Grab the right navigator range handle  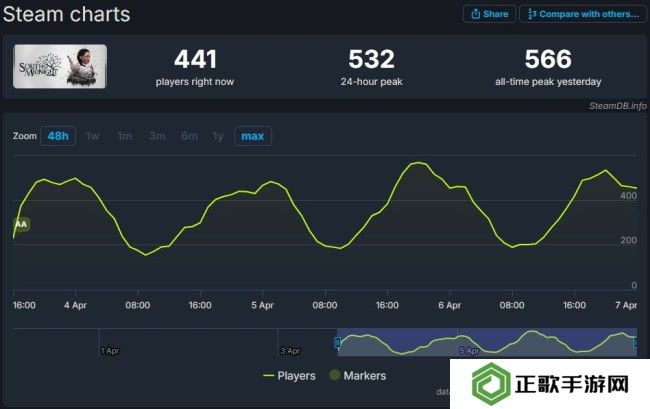tap(635, 342)
